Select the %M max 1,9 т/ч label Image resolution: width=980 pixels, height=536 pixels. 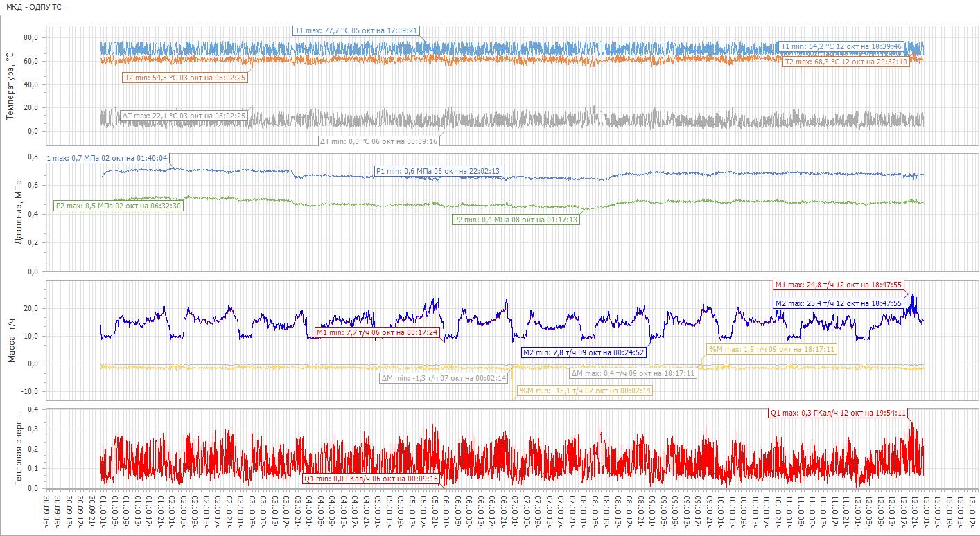771,349
